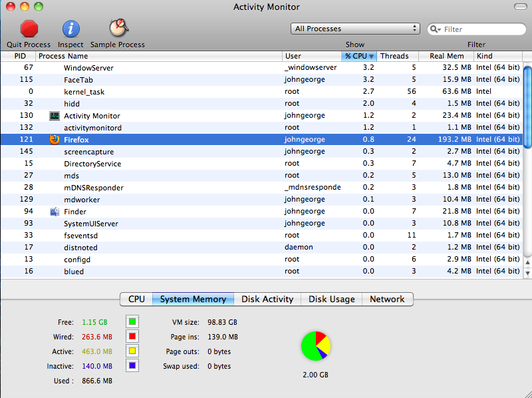The width and height of the screenshot is (532, 398).
Task: Click the 98.83 GB VM size value
Action: pyautogui.click(x=222, y=322)
